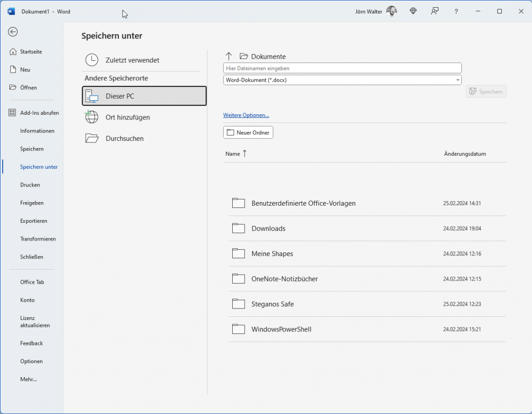Click the Jörn Walter account avatar
The image size is (532, 414).
pyautogui.click(x=391, y=11)
